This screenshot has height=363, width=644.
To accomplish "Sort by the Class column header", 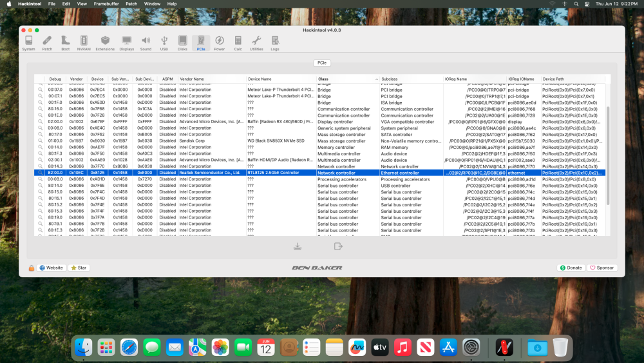I will 348,79.
